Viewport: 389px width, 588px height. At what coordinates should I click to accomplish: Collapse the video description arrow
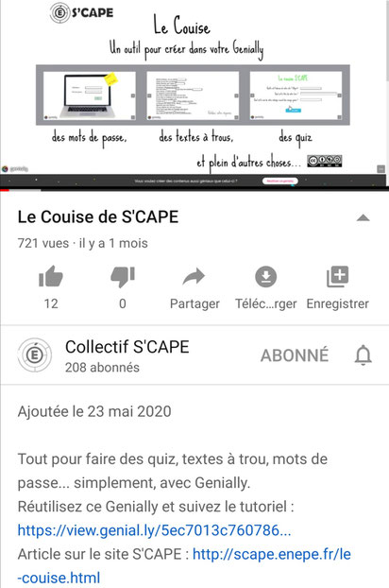363,217
